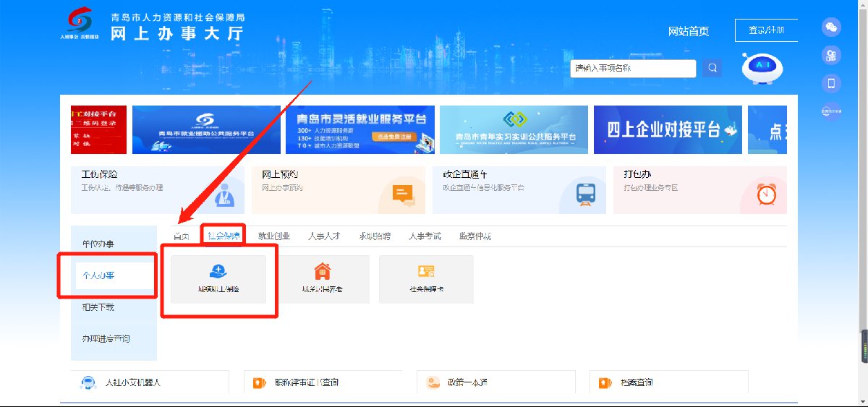Switch to the 首页 tab
This screenshot has height=407, width=868.
(182, 236)
